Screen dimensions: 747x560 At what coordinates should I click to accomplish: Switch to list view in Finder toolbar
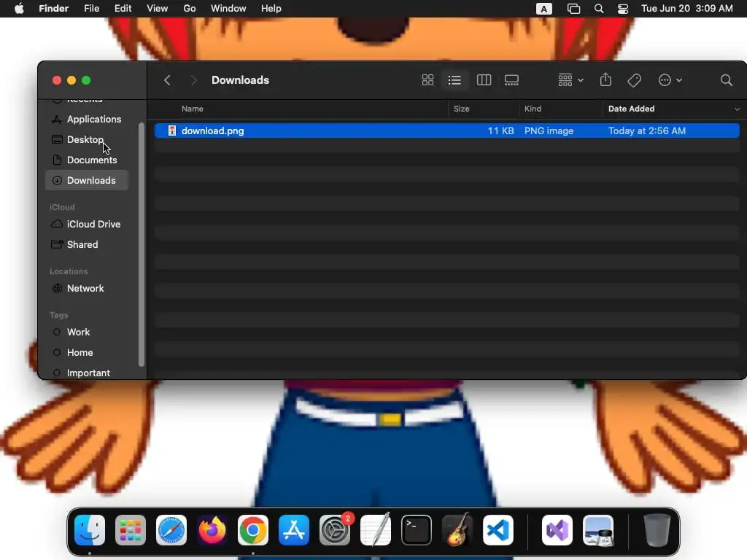pyautogui.click(x=454, y=80)
